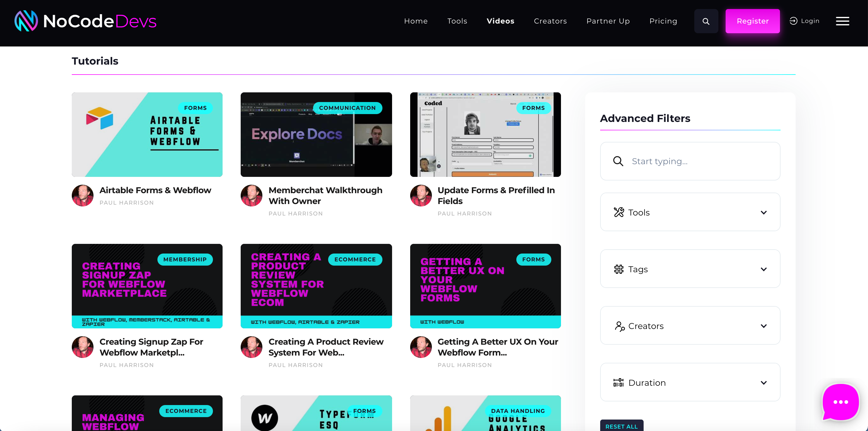Open Creating A Product Review System title link
This screenshot has height=431, width=868.
click(326, 347)
